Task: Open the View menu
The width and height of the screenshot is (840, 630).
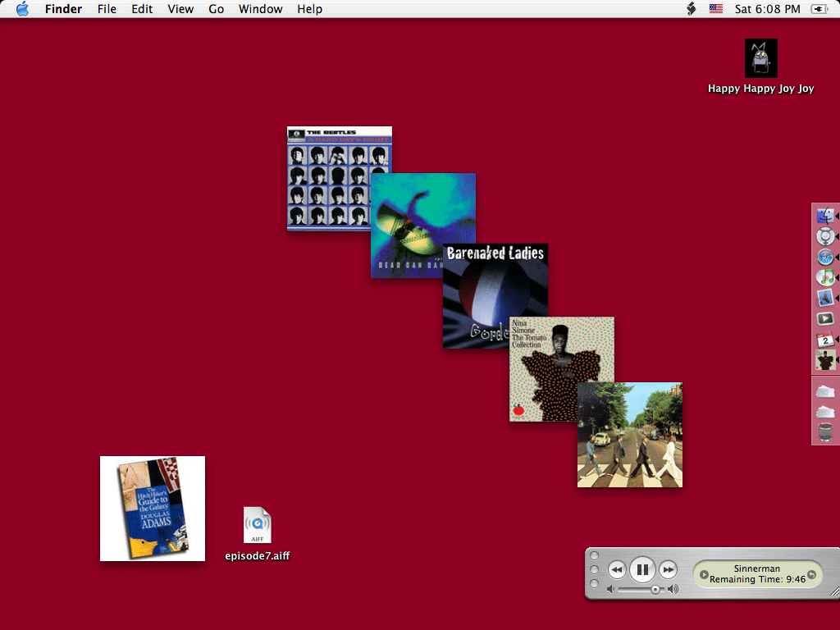Action: 180,8
